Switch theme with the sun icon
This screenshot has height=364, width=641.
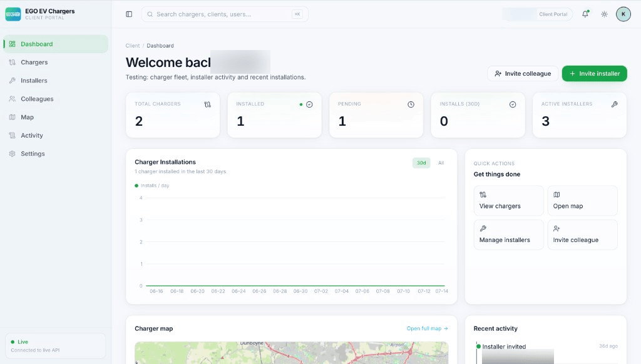[x=604, y=14]
